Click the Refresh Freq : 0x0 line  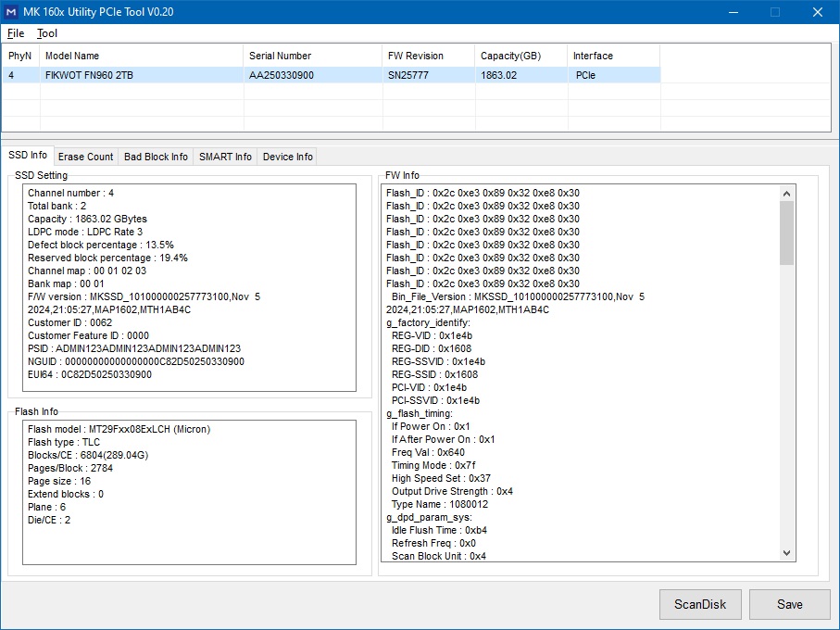(433, 543)
